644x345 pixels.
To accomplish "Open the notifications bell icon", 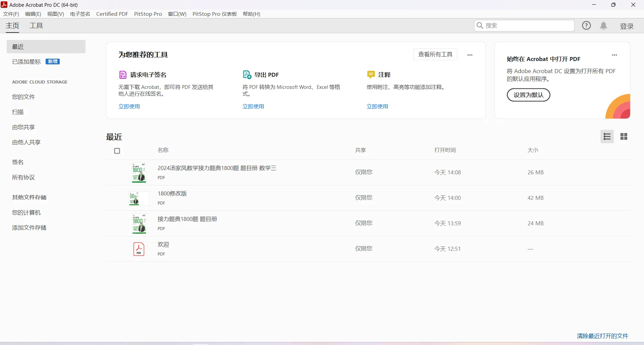I will pos(603,26).
